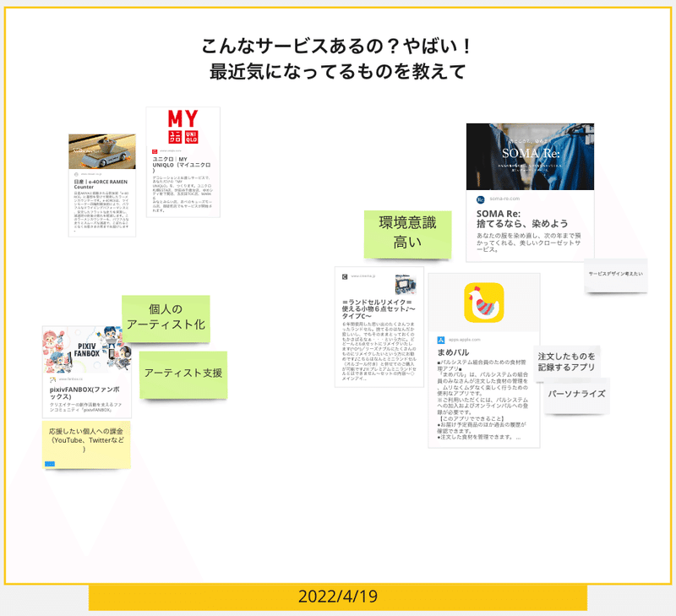
Task: Click the SOMA Re: description text あなたの服を染め直し
Action: click(529, 243)
